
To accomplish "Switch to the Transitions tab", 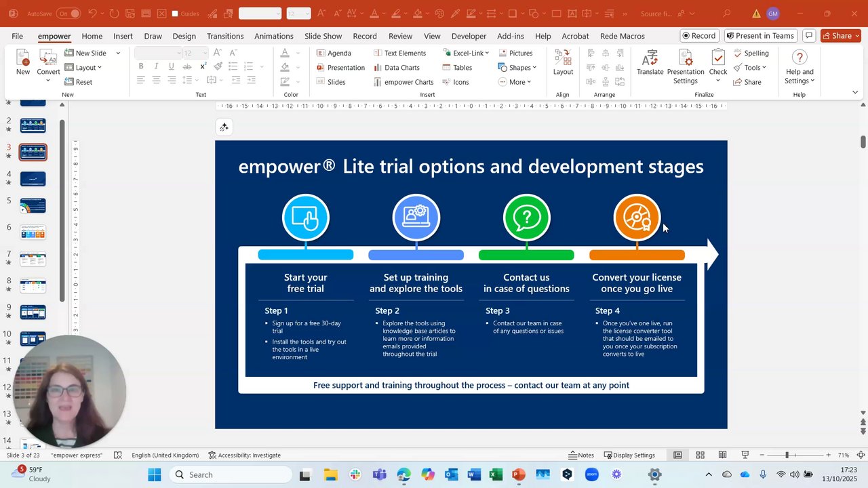I will [x=225, y=36].
